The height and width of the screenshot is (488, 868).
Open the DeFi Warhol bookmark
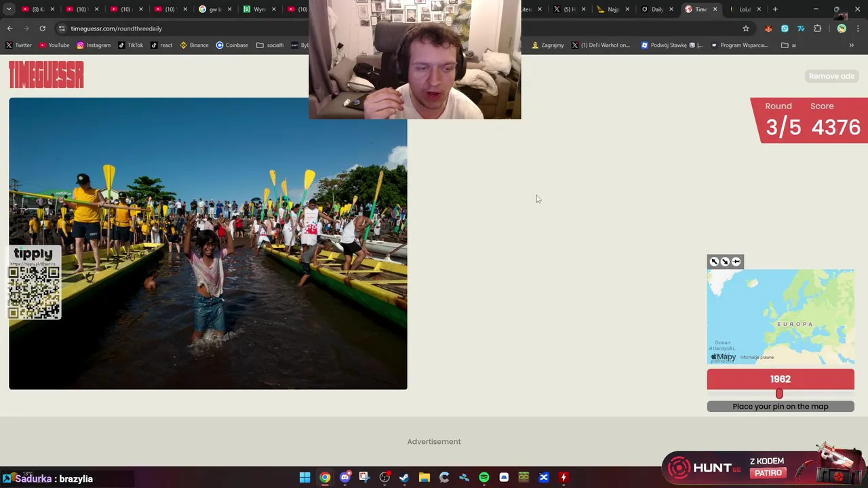click(x=601, y=45)
